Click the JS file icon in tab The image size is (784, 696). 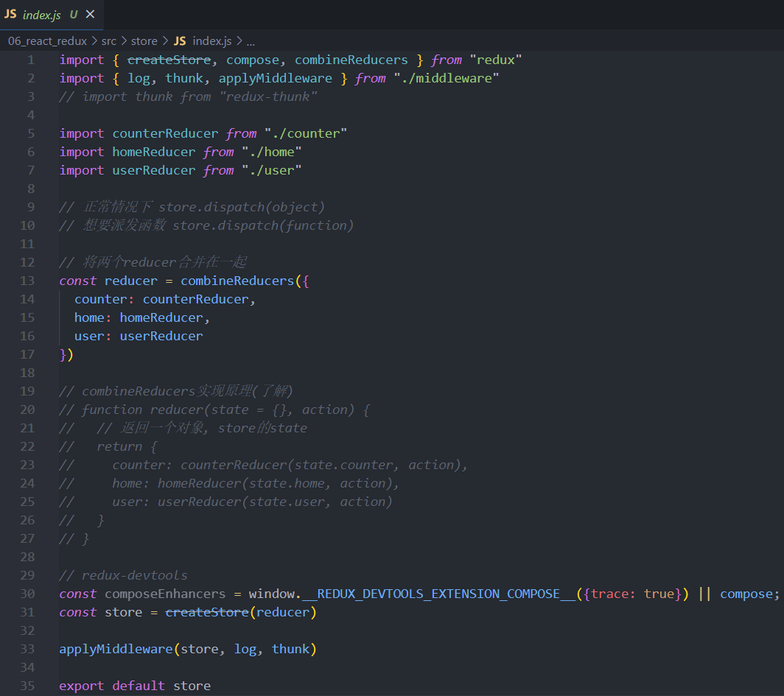point(10,15)
